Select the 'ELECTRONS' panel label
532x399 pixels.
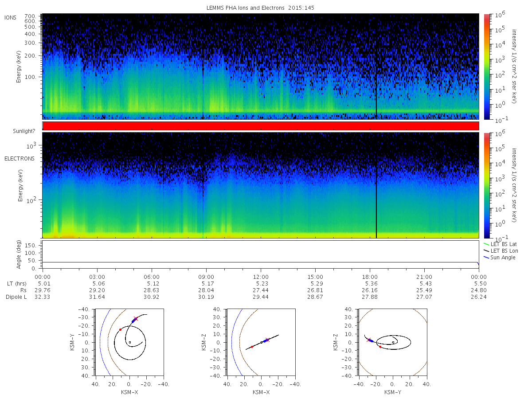click(19, 158)
